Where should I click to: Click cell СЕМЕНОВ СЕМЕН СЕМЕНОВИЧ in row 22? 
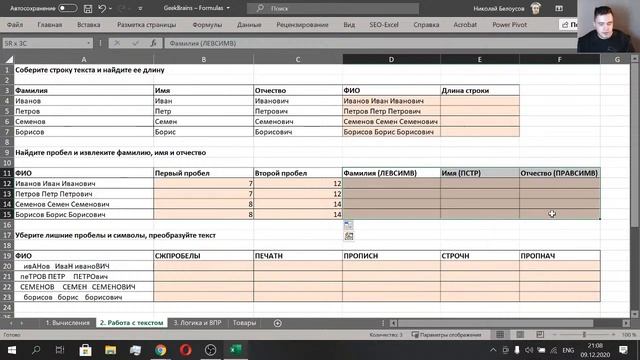(x=84, y=287)
